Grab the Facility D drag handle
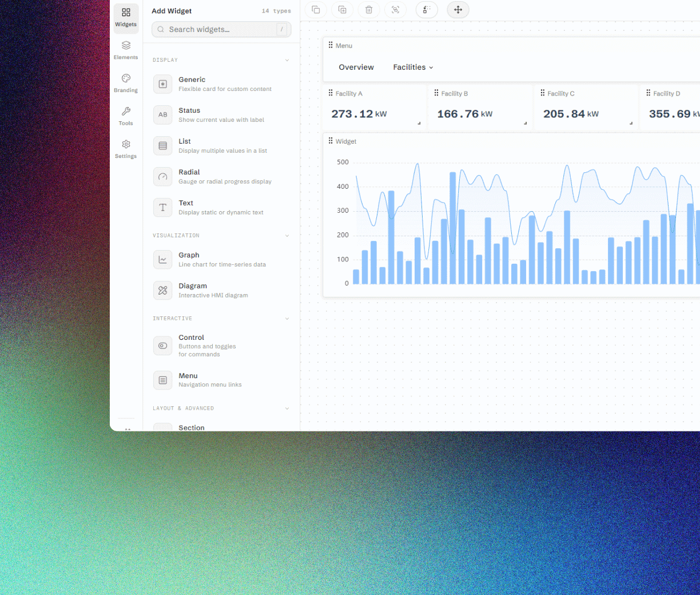 pyautogui.click(x=649, y=93)
